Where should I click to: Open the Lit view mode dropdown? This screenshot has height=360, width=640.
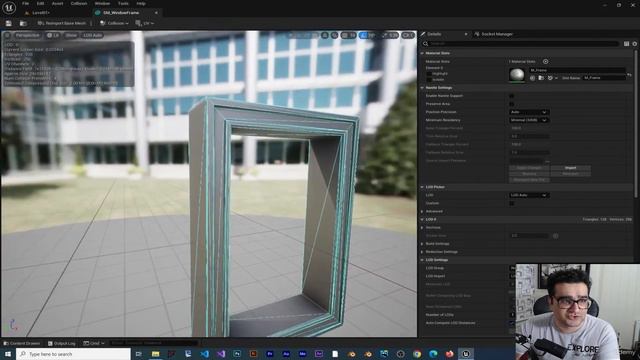pos(53,36)
